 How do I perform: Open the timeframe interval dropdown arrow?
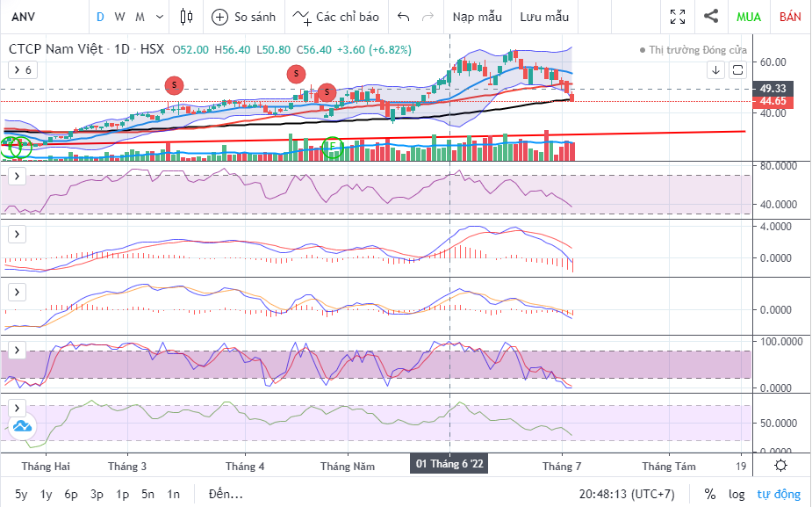click(x=158, y=17)
